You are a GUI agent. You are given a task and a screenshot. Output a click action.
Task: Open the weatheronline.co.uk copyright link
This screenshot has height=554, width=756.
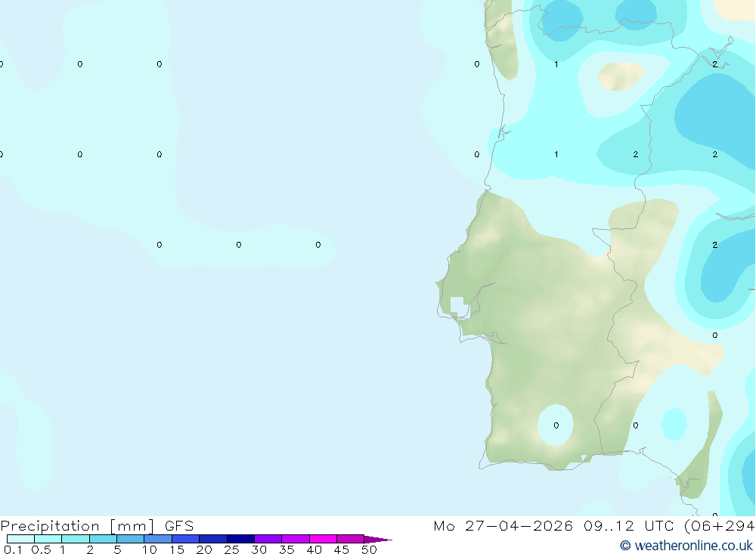click(x=686, y=546)
